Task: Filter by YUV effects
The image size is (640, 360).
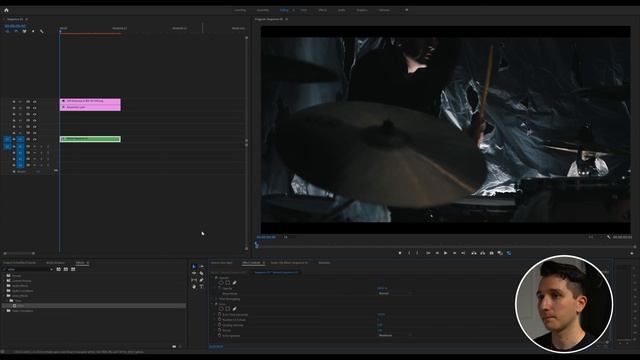Action: (73, 269)
